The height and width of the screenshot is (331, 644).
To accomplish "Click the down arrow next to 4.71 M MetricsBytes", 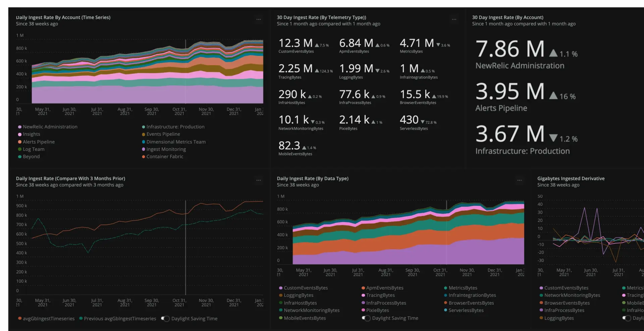I will pos(438,45).
